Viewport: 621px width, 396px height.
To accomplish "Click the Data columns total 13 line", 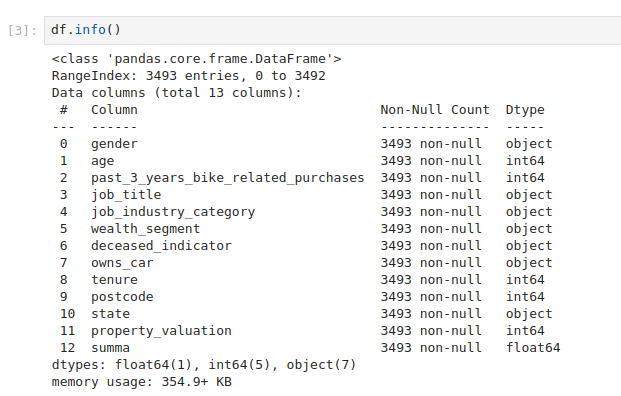I will pyautogui.click(x=177, y=93).
